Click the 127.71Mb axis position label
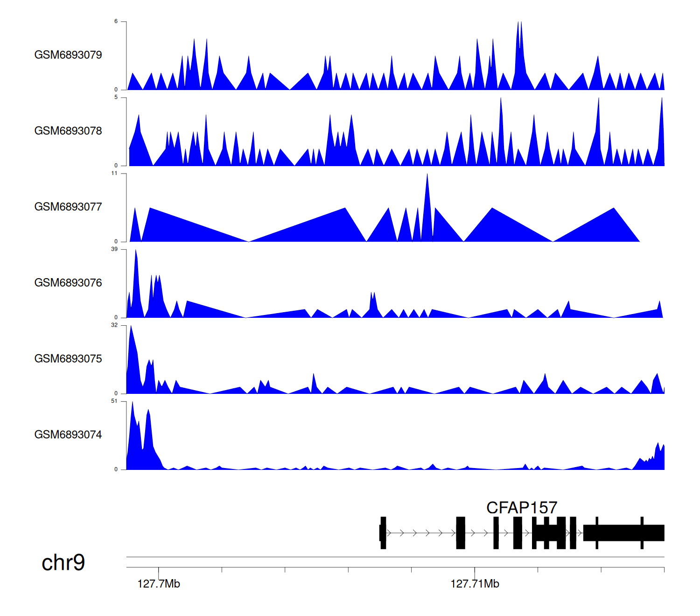 [x=475, y=584]
